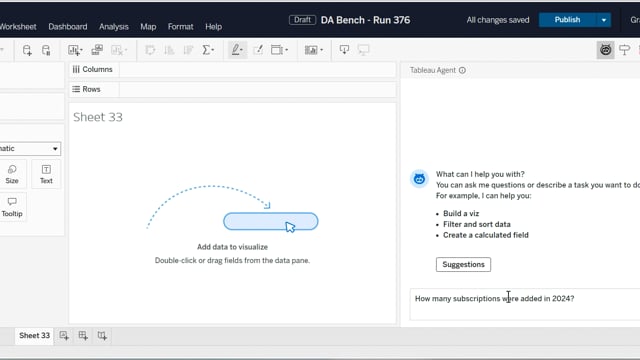Screen dimensions: 640x360
Task: Open the Publish options dropdown arrow
Action: pos(604,20)
